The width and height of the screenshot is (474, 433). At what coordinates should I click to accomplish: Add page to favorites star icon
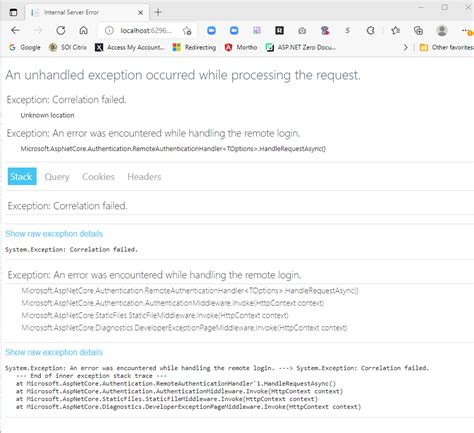(x=187, y=31)
